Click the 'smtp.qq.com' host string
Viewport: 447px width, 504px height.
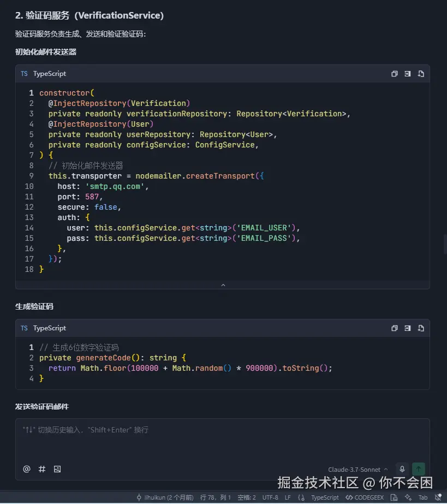115,186
